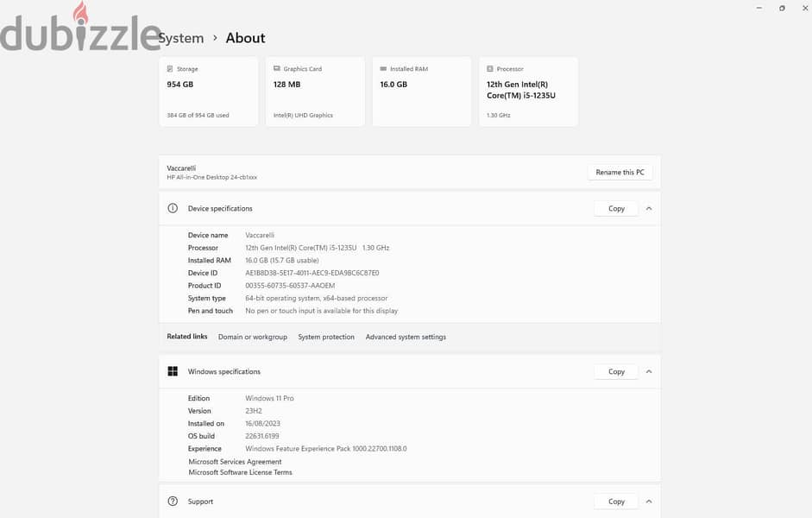812x518 pixels.
Task: Open the Installed RAM 16.0 GB card
Action: tap(422, 92)
